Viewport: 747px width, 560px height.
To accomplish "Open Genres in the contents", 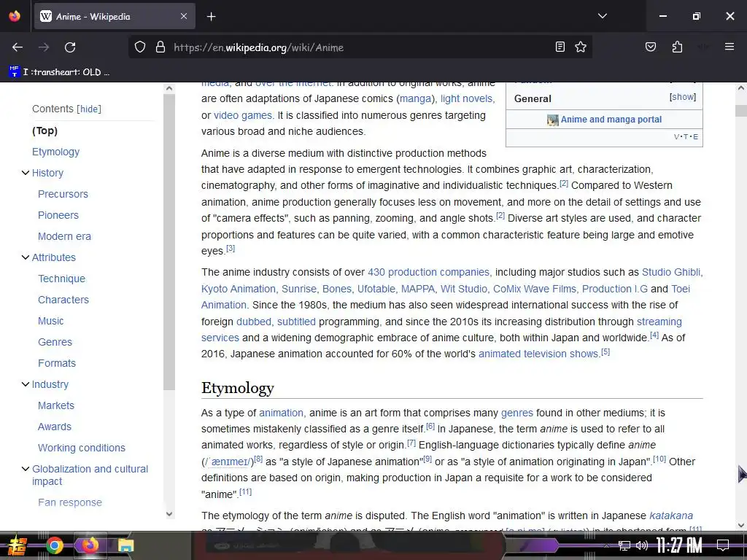I will pyautogui.click(x=55, y=342).
